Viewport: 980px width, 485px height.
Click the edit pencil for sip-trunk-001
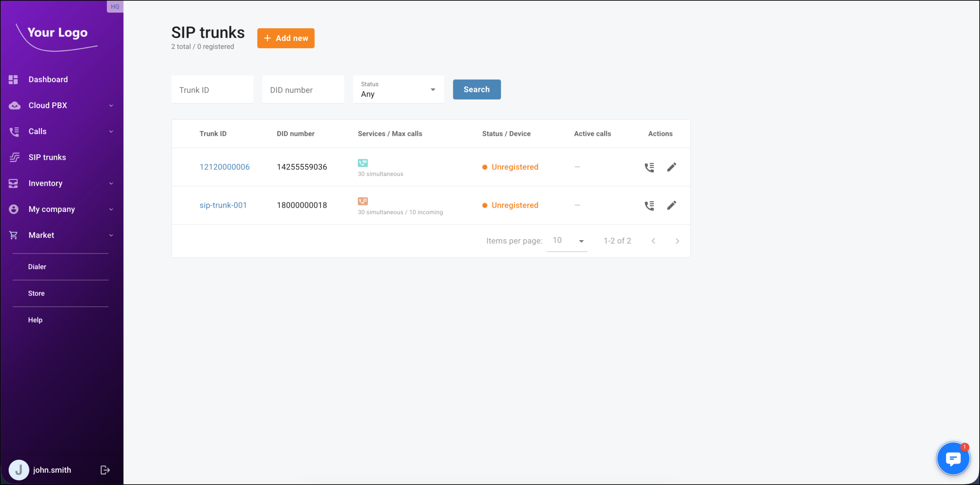671,205
